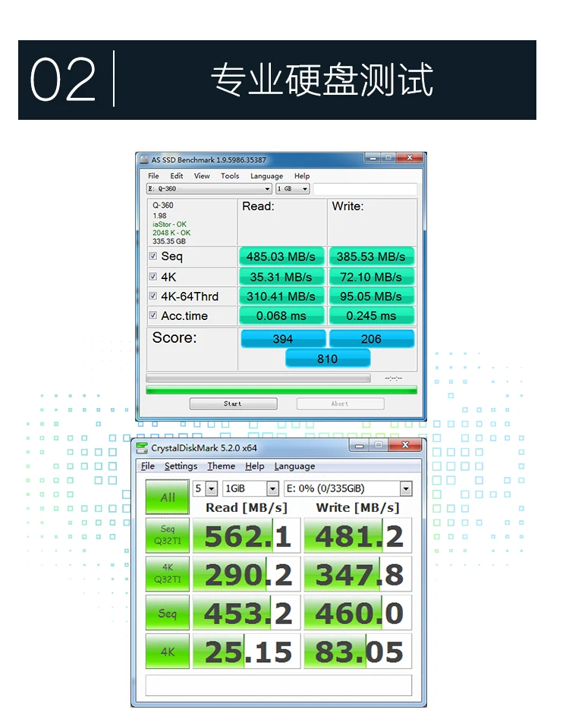The height and width of the screenshot is (728, 569).
Task: Open Theme menu in CrystalDiskMark
Action: click(x=221, y=466)
